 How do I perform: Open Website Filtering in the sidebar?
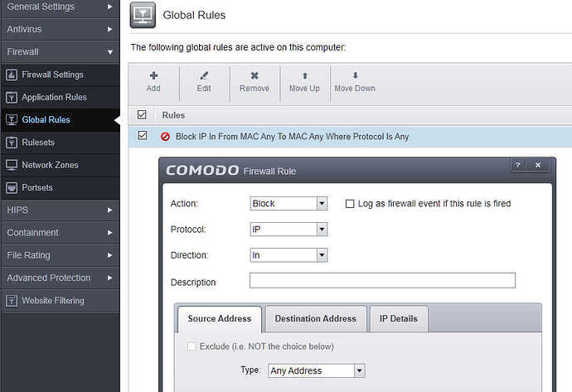point(60,301)
